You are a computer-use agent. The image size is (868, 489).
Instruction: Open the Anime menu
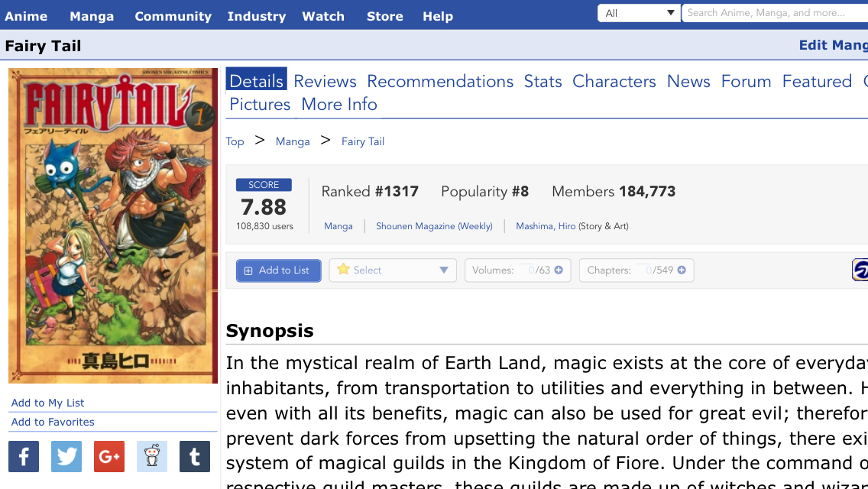tap(26, 16)
